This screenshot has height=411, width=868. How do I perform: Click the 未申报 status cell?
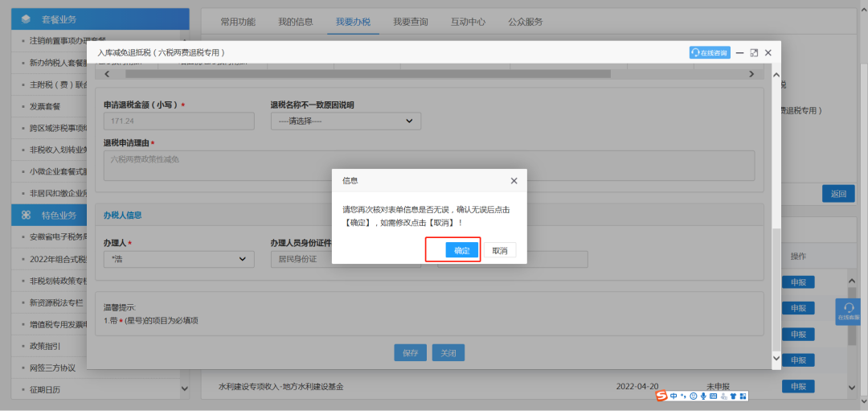click(718, 386)
